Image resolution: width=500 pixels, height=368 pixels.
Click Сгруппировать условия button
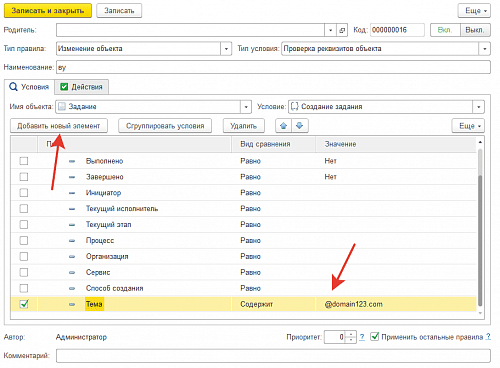[x=165, y=126]
